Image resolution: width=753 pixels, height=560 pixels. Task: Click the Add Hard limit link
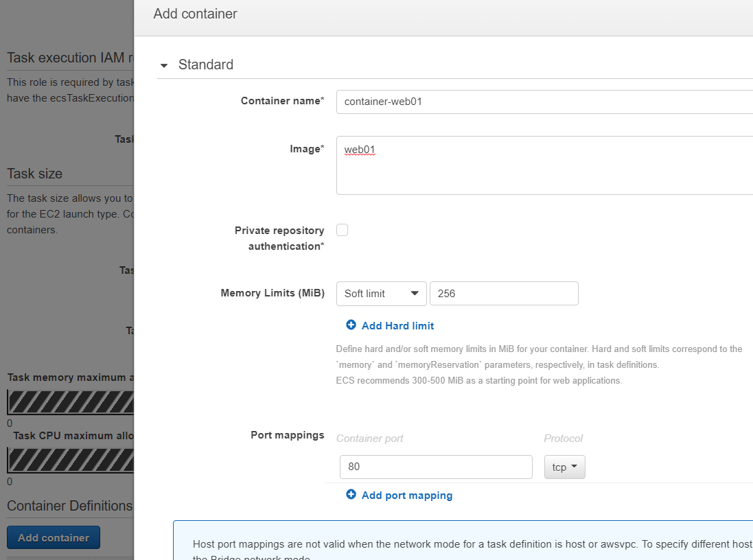coord(397,326)
